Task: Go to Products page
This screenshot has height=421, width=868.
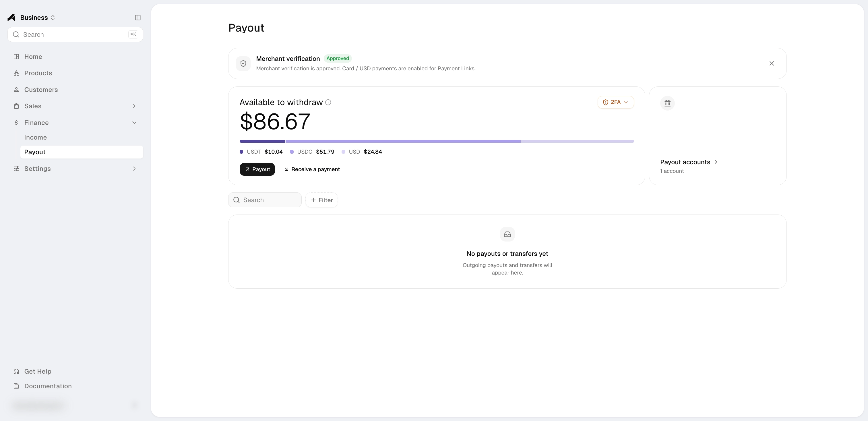Action: click(75, 73)
